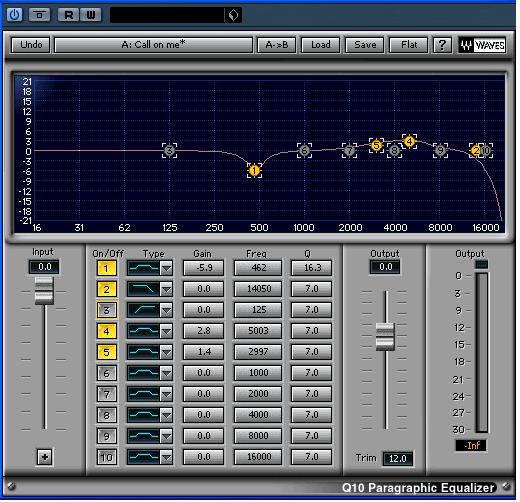Reset EQ with the Flat button
520x502 pixels.
pos(409,45)
